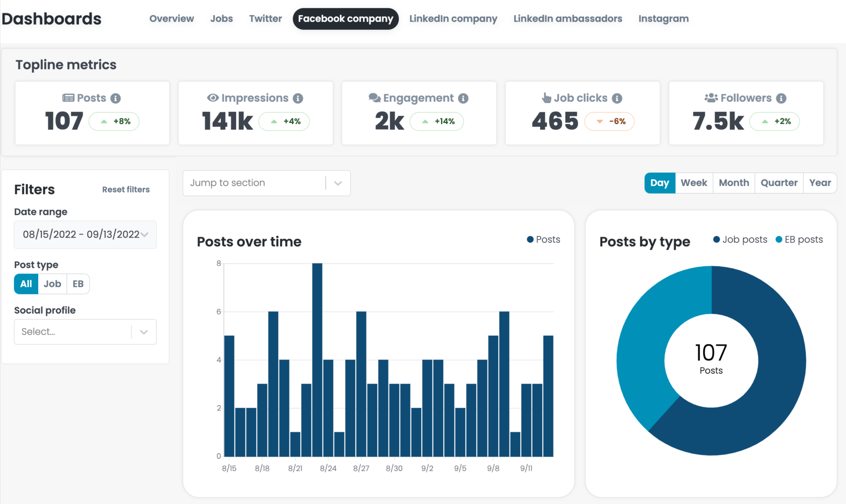Select the Job post type filter

(52, 284)
